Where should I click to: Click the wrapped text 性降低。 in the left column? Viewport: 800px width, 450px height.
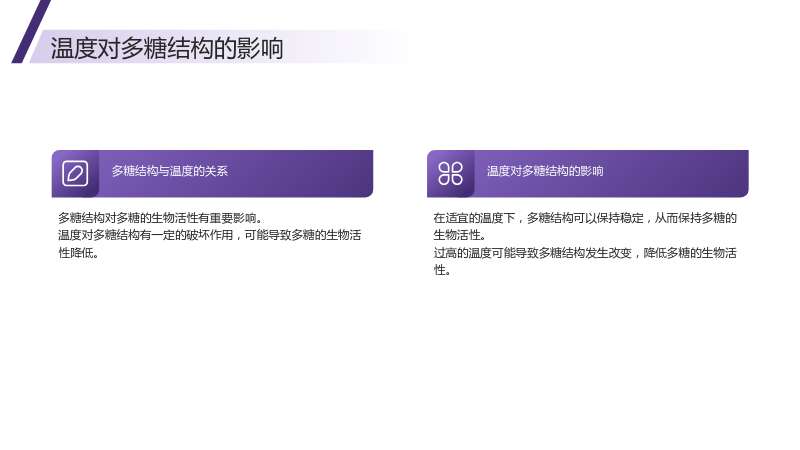point(79,253)
